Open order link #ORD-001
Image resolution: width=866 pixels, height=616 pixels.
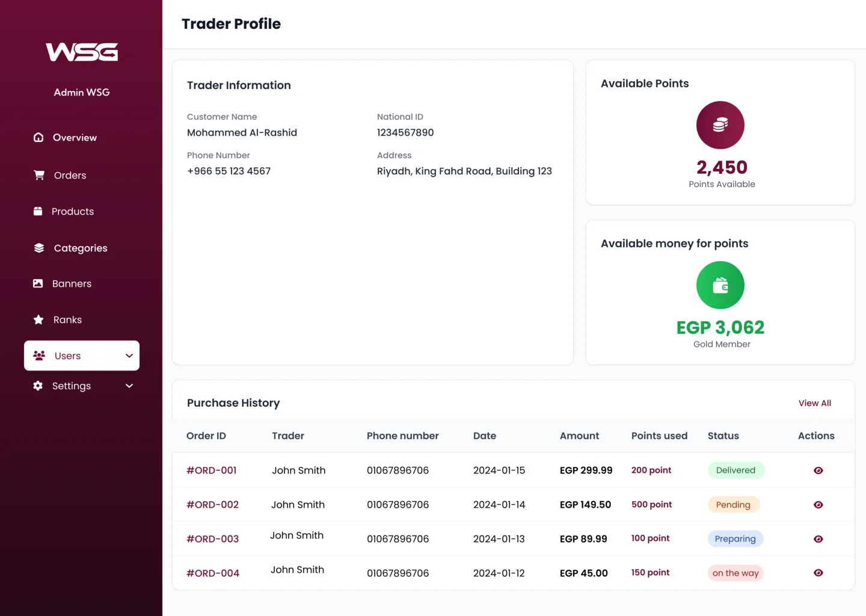point(212,470)
